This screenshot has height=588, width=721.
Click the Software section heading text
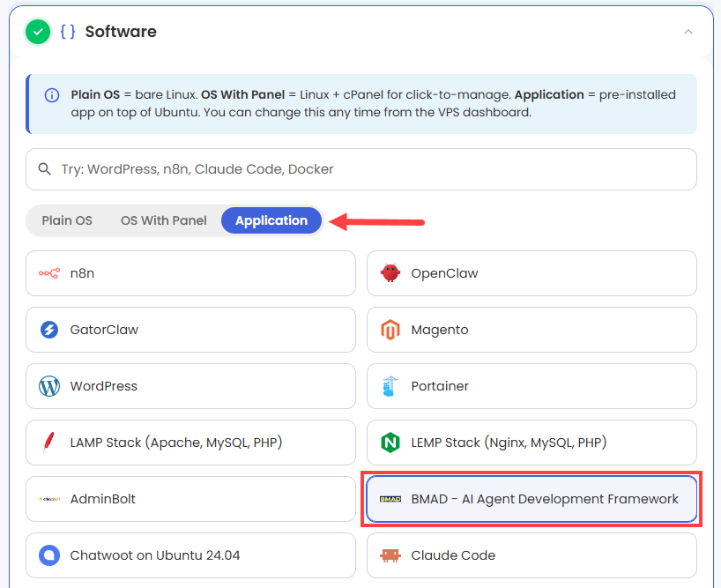(x=121, y=32)
